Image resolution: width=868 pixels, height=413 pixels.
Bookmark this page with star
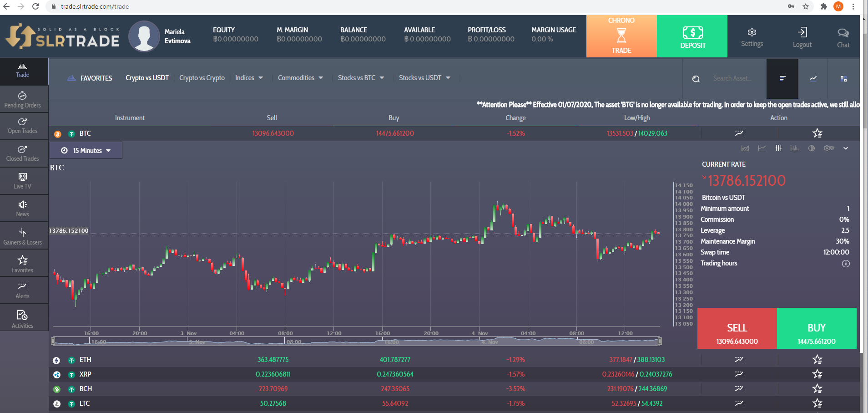806,6
